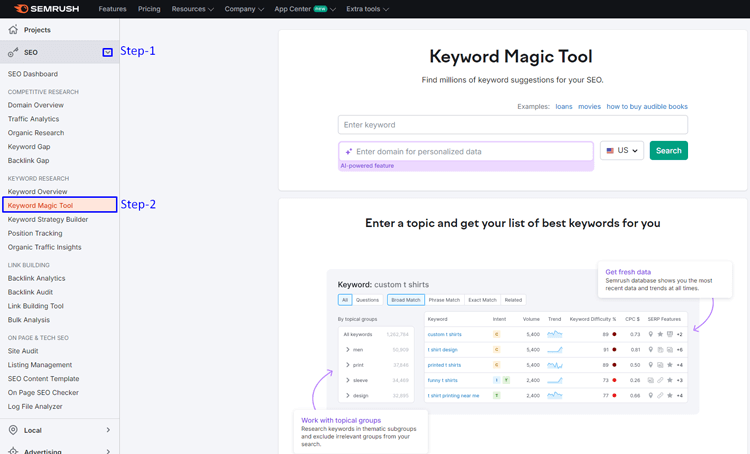This screenshot has height=454, width=750.
Task: Click the AI sparkle icon in domain field
Action: 349,152
